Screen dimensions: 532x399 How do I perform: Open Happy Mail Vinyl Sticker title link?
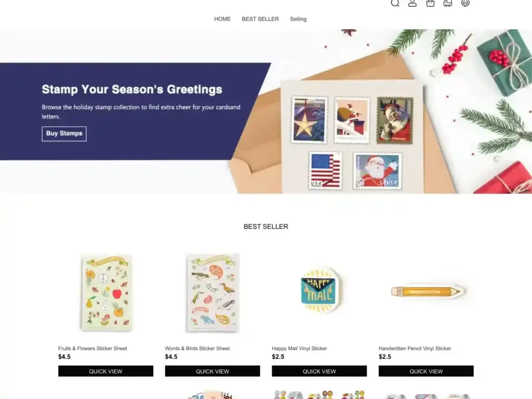[299, 349]
